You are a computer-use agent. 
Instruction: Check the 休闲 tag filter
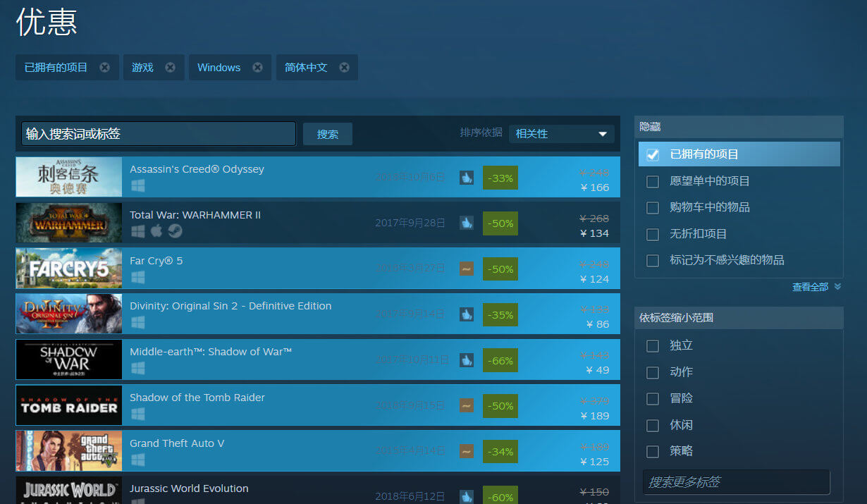(653, 425)
